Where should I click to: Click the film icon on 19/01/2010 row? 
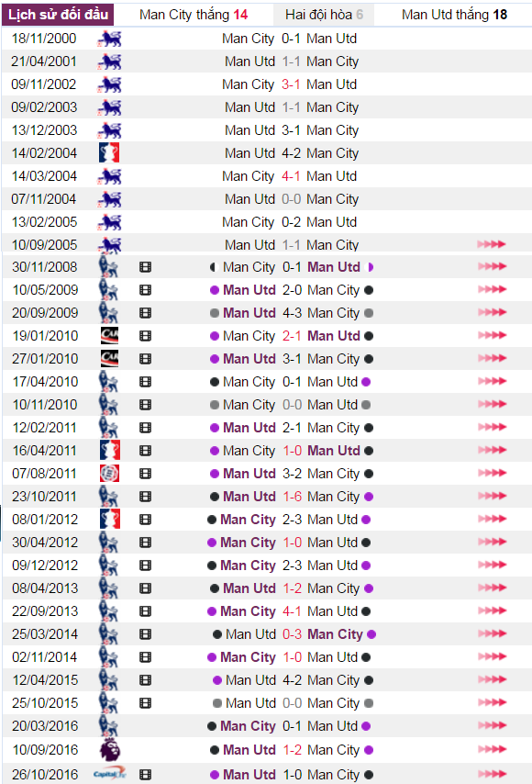coord(145,336)
